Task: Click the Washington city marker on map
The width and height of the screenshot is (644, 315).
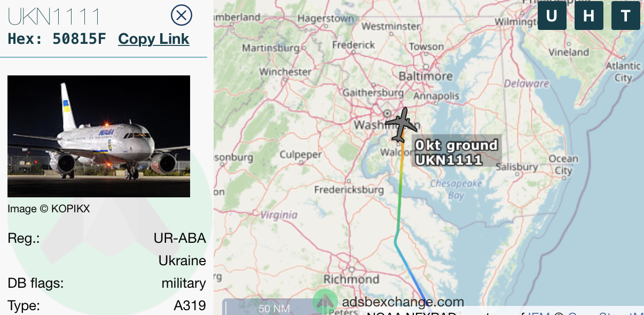Action: 387,113
